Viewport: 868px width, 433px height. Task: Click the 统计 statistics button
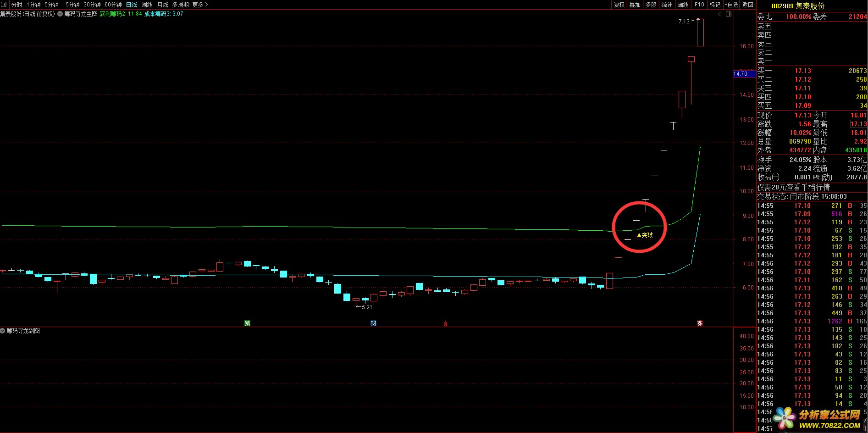[x=667, y=5]
